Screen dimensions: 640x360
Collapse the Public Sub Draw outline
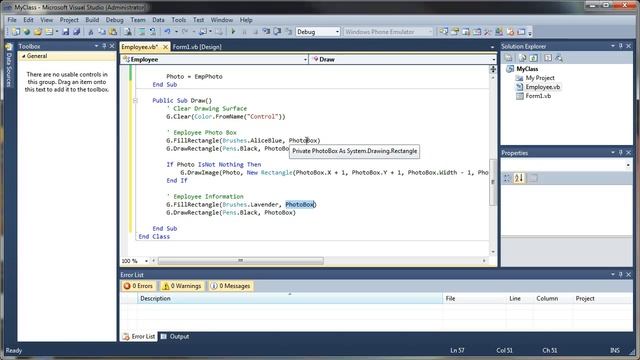tap(135, 100)
